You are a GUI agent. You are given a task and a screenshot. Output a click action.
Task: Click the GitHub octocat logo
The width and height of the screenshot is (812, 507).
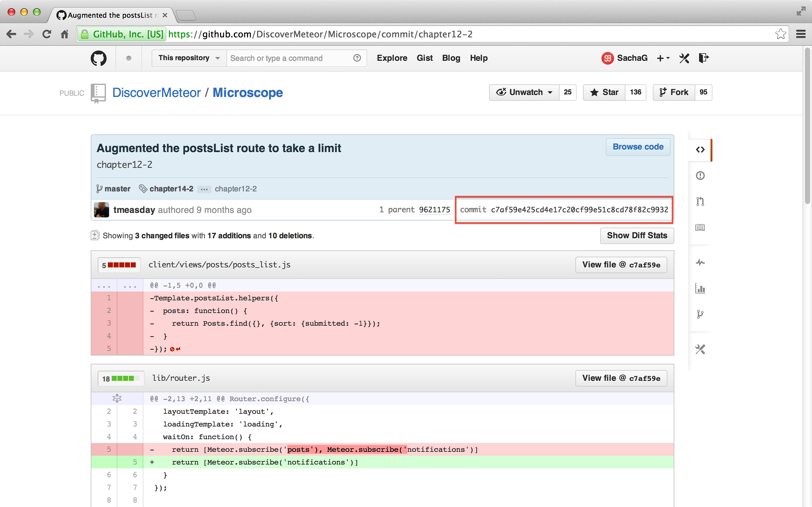point(98,58)
